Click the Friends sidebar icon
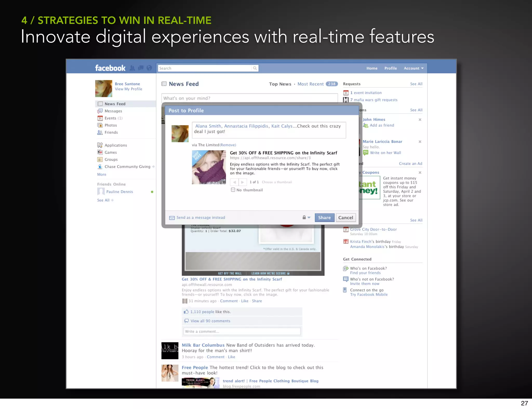532x409 pixels. click(x=100, y=132)
